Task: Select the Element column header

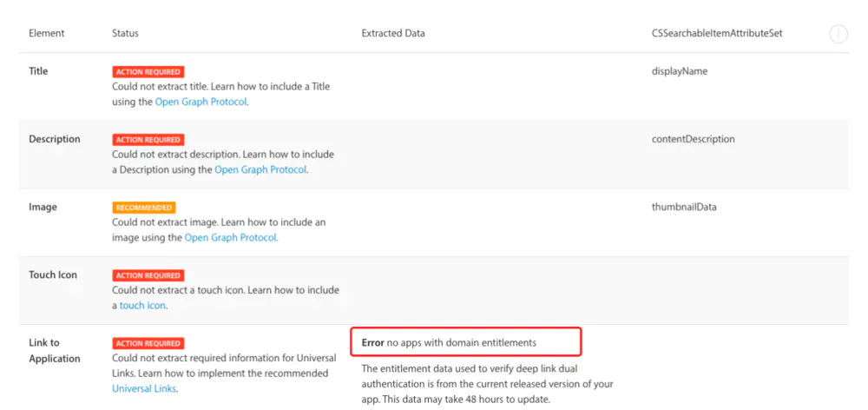Action: point(47,33)
